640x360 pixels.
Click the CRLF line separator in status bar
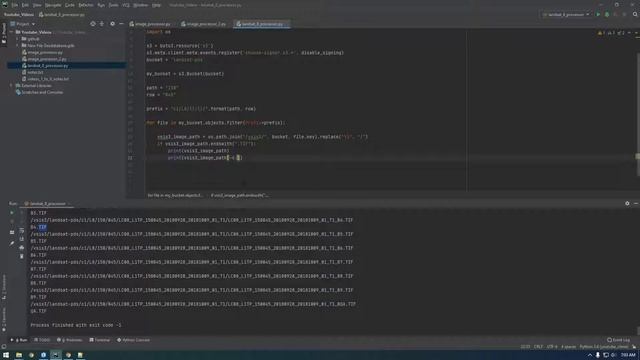pyautogui.click(x=538, y=347)
